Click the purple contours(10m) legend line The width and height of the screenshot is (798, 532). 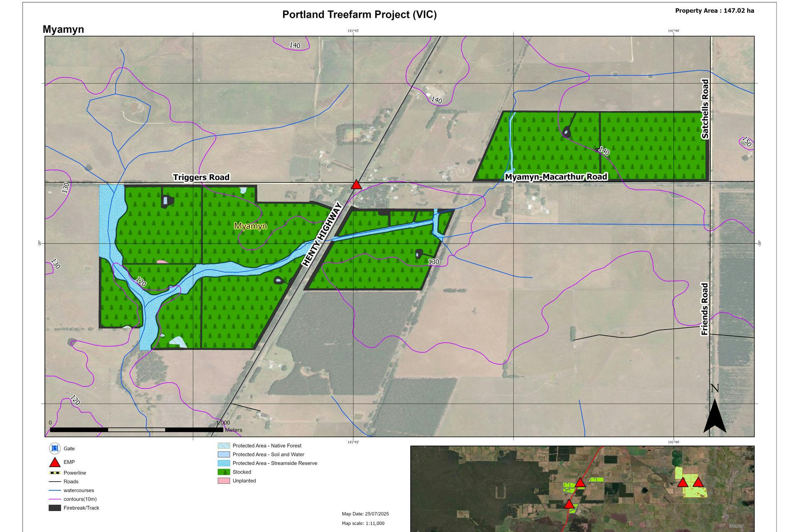pos(55,499)
